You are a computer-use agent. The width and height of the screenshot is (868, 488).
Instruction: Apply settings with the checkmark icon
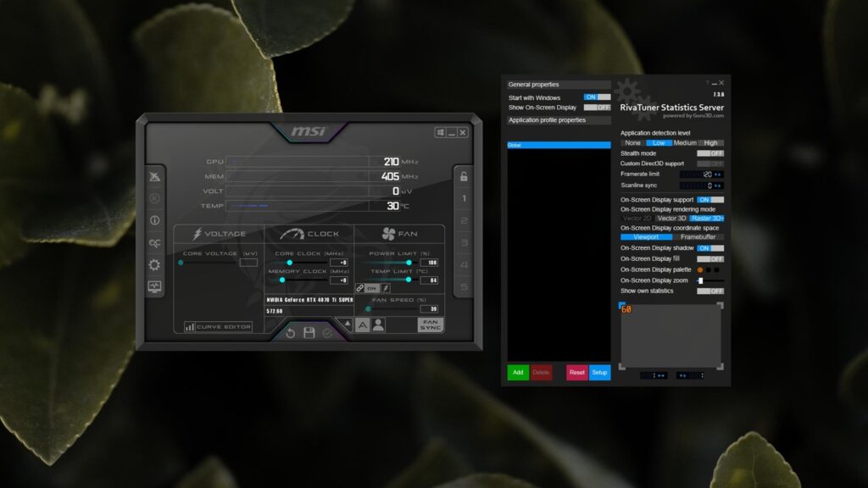(x=328, y=332)
